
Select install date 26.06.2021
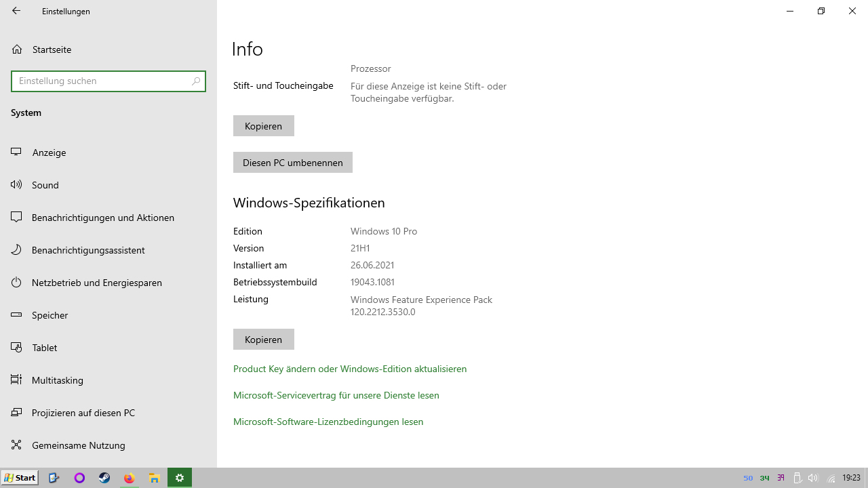pos(372,265)
